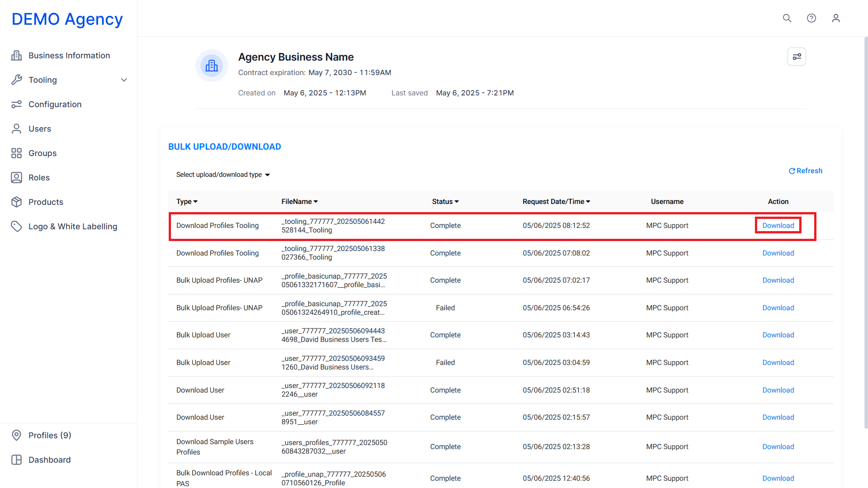868x488 pixels.
Task: Click Created on date May 6, 2025 - 12:13PM
Action: pyautogui.click(x=325, y=93)
